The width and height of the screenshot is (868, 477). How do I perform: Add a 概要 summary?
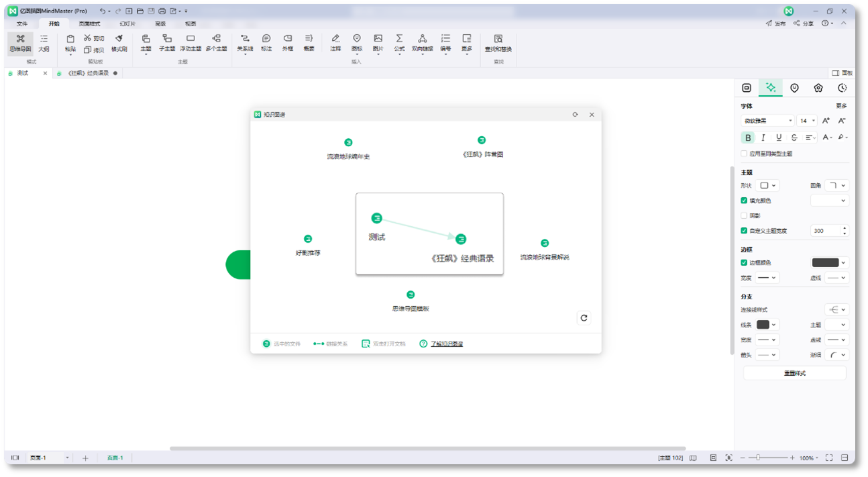pos(309,43)
